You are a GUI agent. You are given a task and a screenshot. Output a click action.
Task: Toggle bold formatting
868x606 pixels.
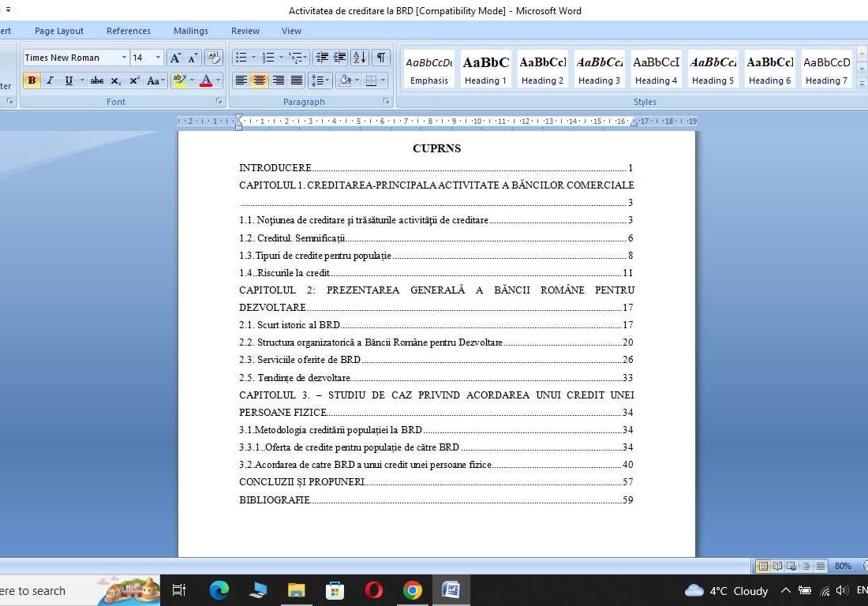click(x=32, y=80)
